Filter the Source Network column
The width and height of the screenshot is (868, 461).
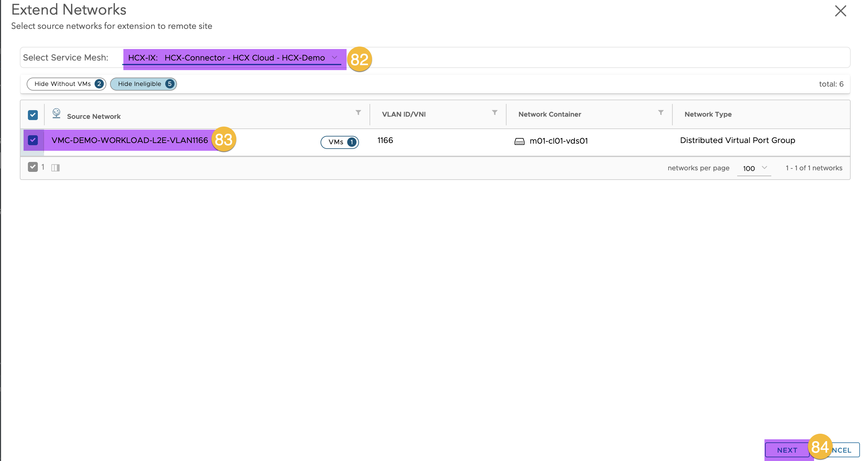click(358, 113)
